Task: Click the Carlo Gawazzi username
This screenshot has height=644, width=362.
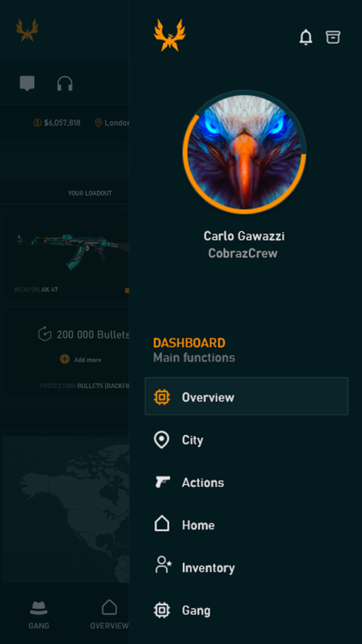Action: pos(244,236)
